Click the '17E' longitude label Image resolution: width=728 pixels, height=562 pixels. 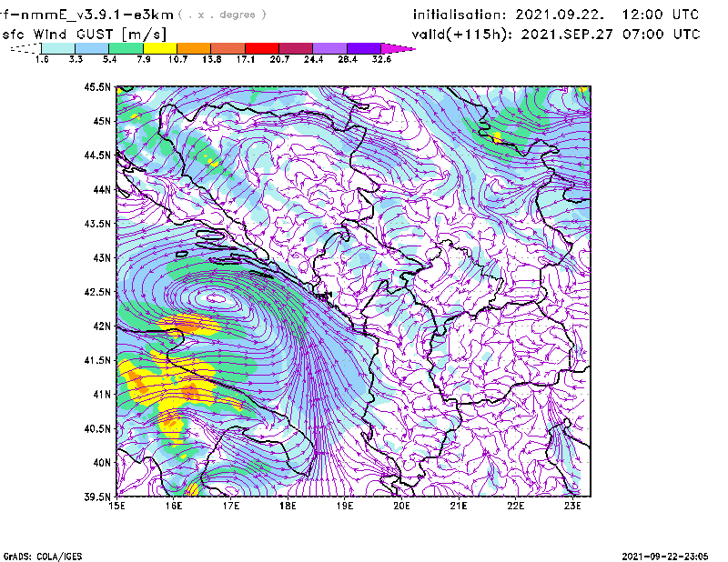[x=231, y=506]
